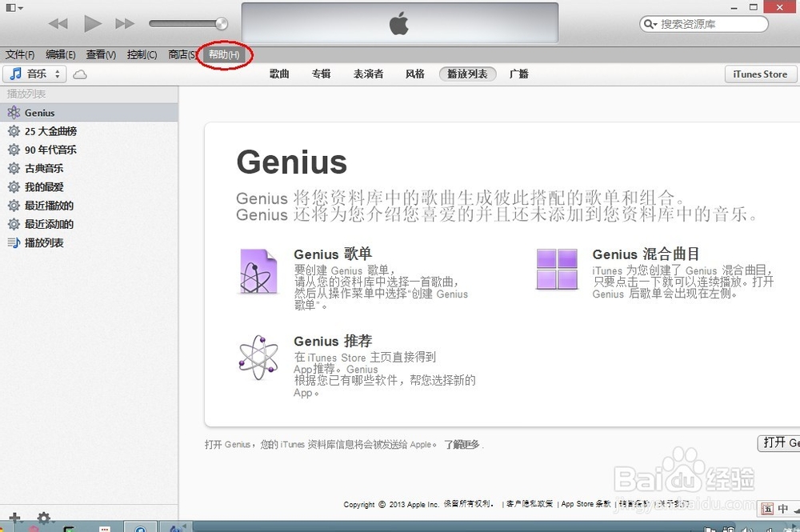Open the sidebar gear actions menu
Image resolution: width=800 pixels, height=532 pixels.
click(x=44, y=518)
